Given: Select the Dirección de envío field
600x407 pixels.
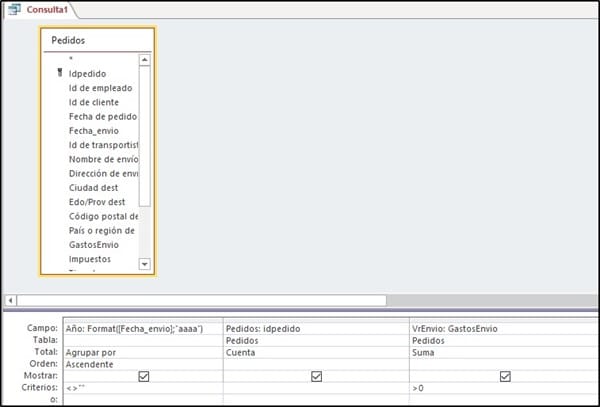Looking at the screenshot, I should [x=103, y=173].
